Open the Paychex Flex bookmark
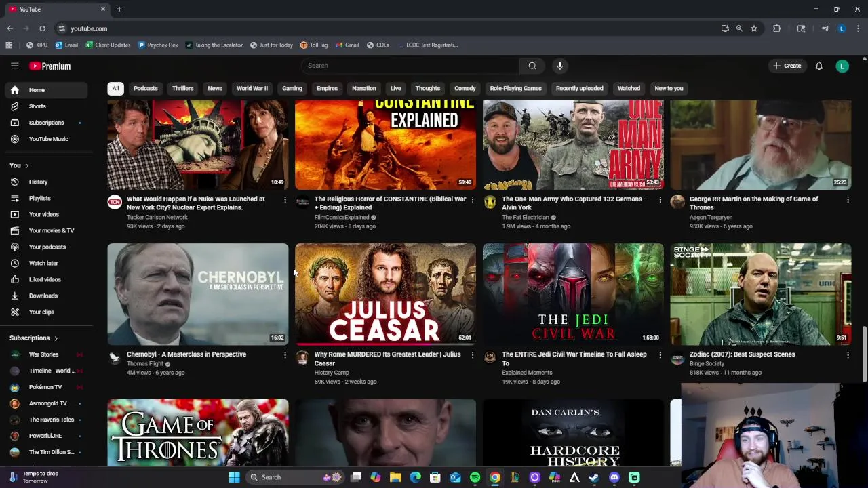The width and height of the screenshot is (868, 488). click(x=157, y=45)
